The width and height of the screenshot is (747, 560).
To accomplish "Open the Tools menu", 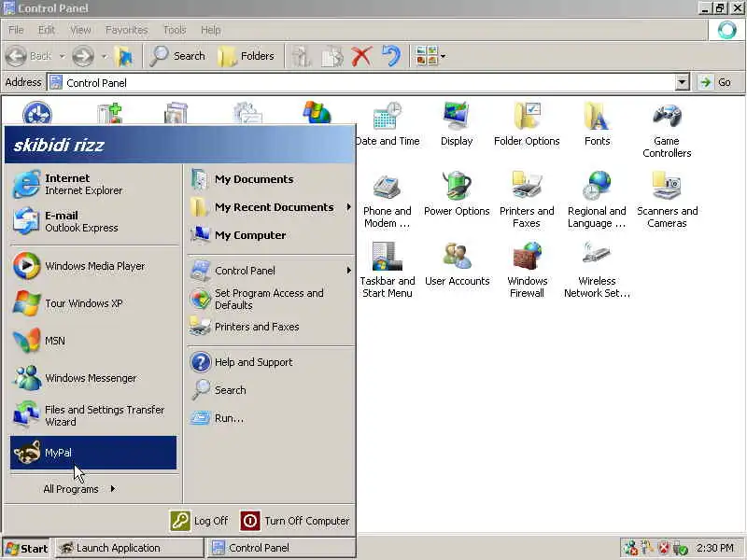I will pyautogui.click(x=175, y=30).
